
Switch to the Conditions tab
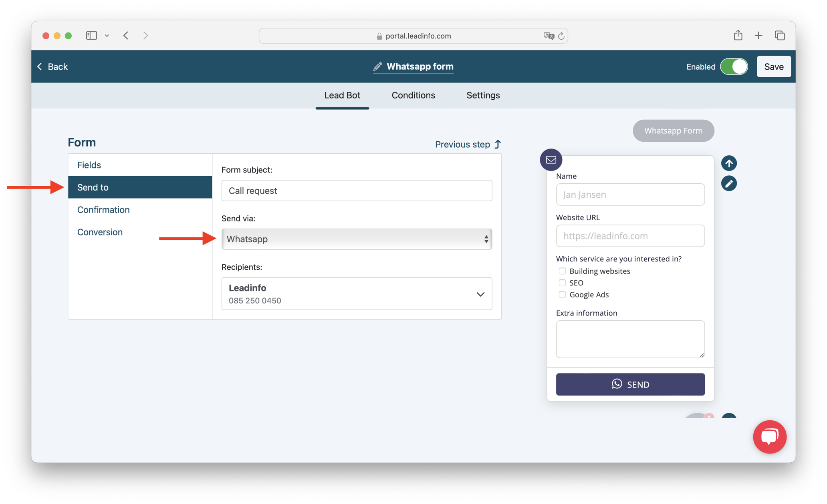[413, 95]
